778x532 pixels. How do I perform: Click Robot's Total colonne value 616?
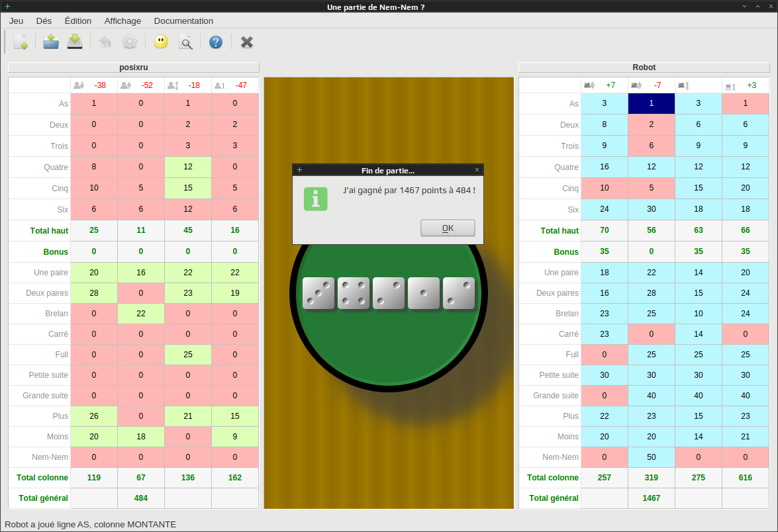(746, 478)
